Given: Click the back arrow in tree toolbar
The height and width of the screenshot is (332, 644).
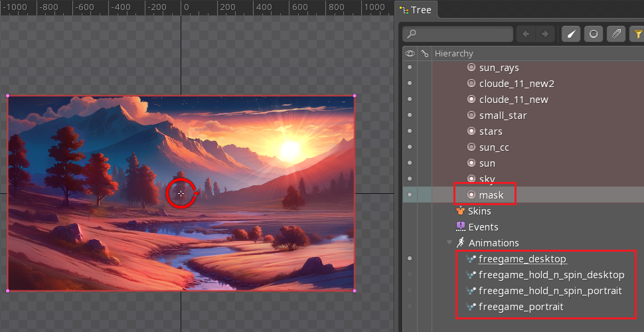Looking at the screenshot, I should (x=526, y=34).
